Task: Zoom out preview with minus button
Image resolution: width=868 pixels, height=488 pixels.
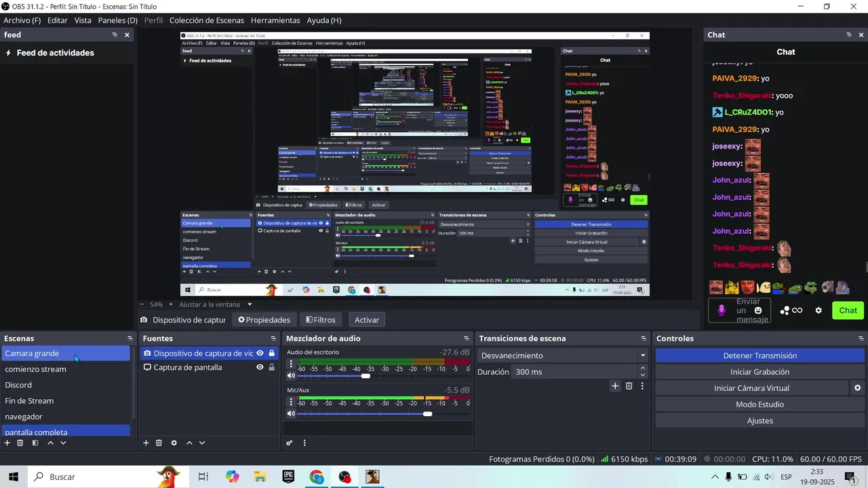Action: click(142, 304)
